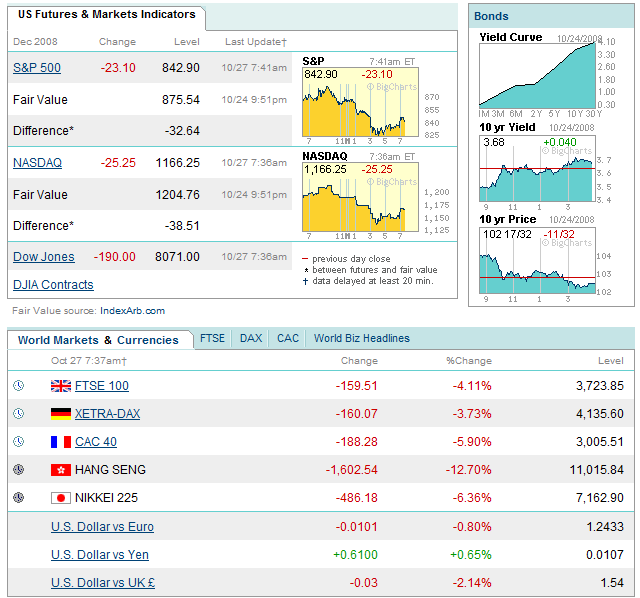Viewport: 640px width, 598px height.
Task: Click the Japanese flag beside Nikkei 225
Action: tap(60, 497)
